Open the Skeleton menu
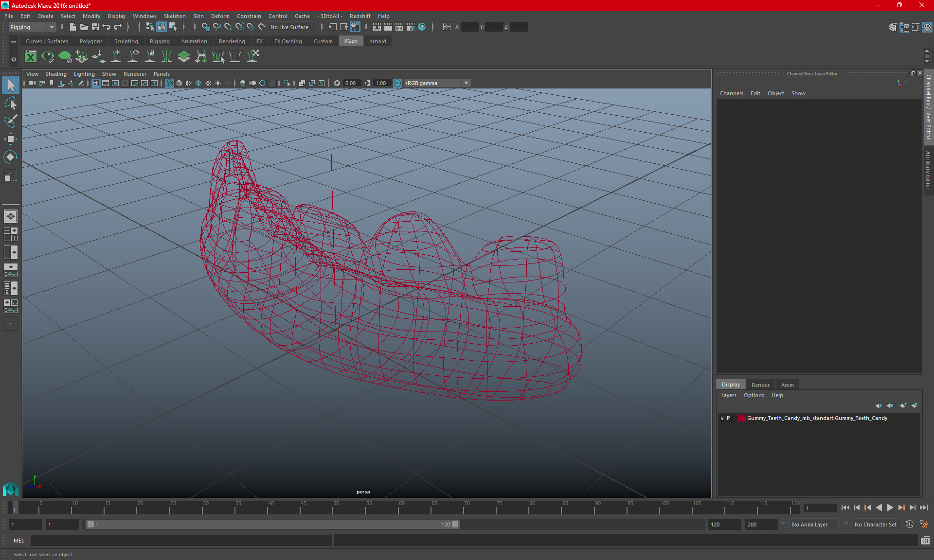This screenshot has width=934, height=560. 175,16
